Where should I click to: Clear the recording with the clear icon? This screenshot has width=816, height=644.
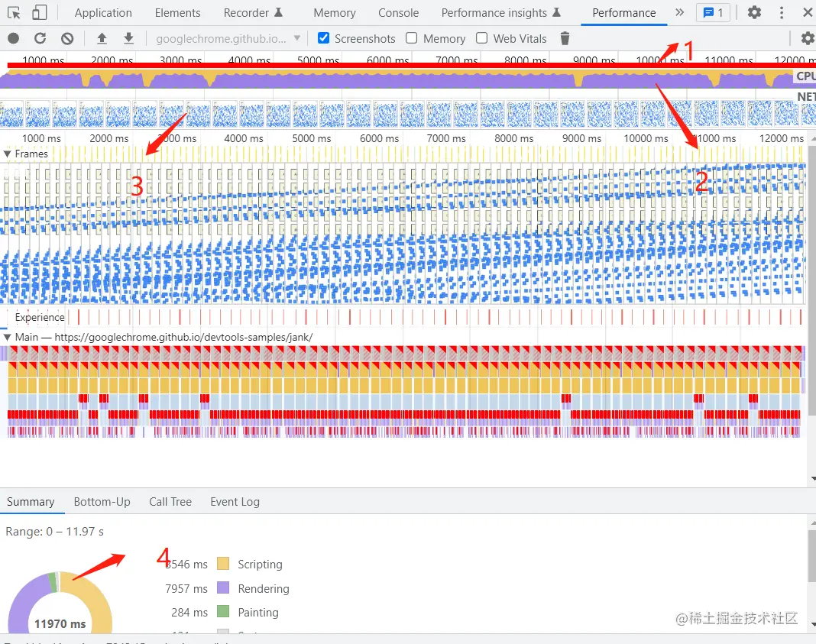click(67, 38)
